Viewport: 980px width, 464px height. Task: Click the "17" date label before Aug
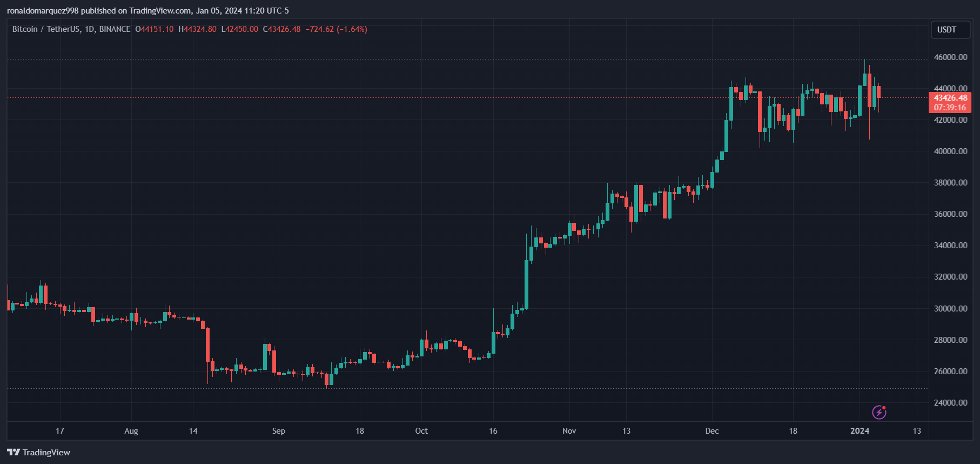click(60, 431)
